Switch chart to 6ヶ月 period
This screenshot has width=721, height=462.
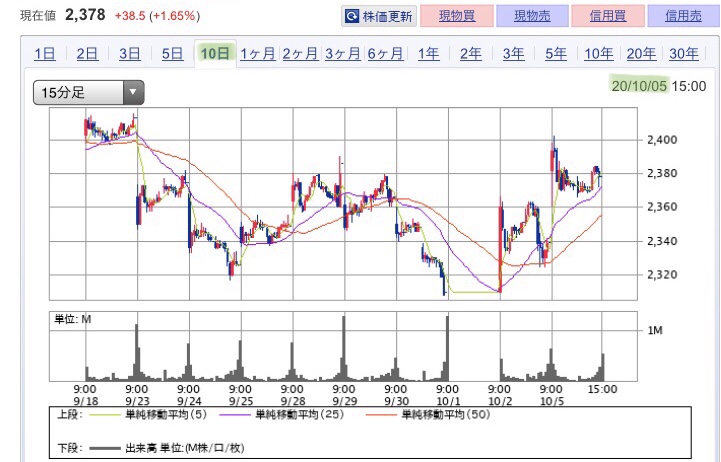click(385, 54)
